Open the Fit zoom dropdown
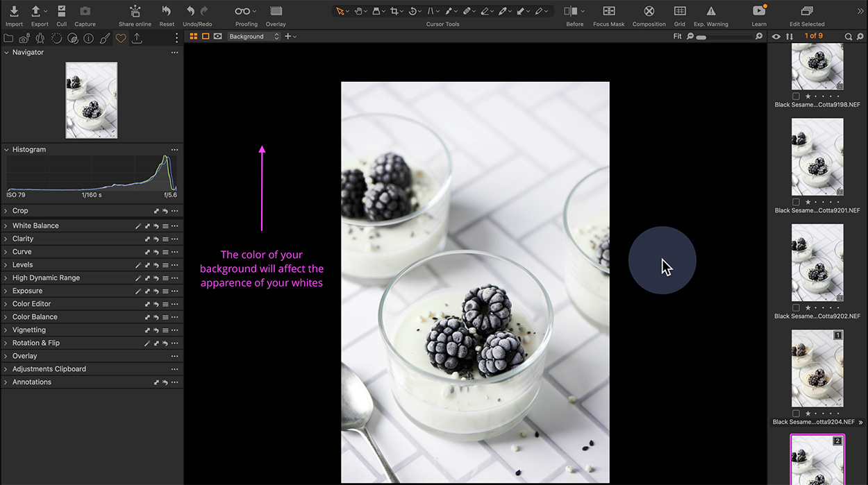The height and width of the screenshot is (485, 868). pyautogui.click(x=678, y=36)
